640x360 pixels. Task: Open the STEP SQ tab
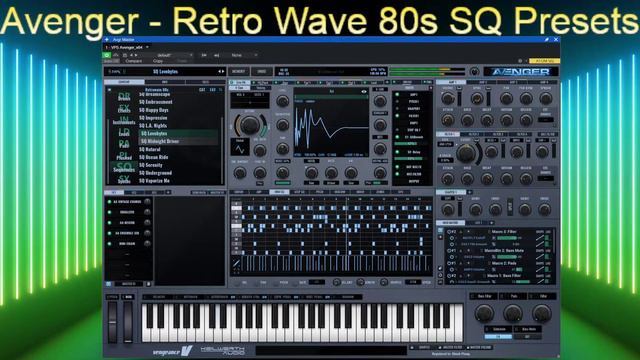299,192
